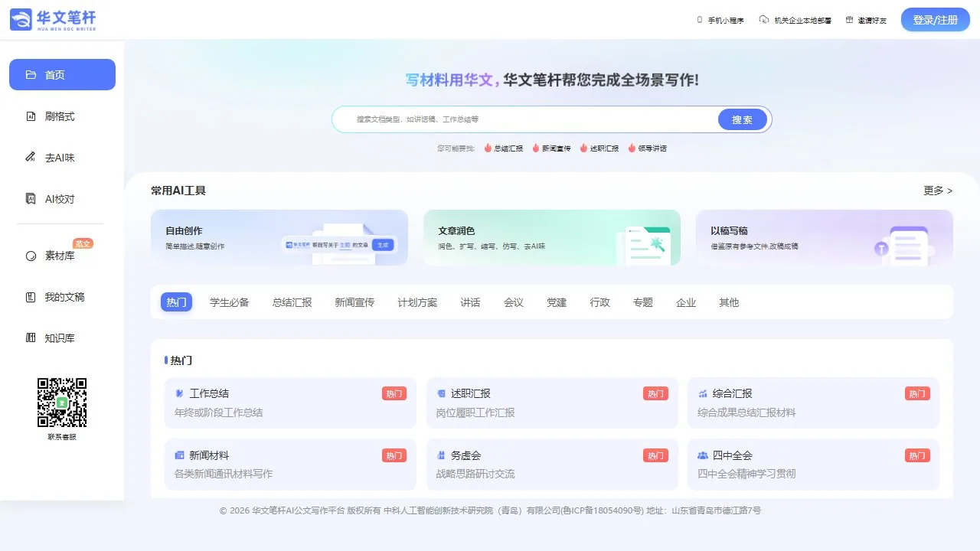980x551 pixels.
Task: Click the 素材库 circle icon
Action: tap(31, 256)
